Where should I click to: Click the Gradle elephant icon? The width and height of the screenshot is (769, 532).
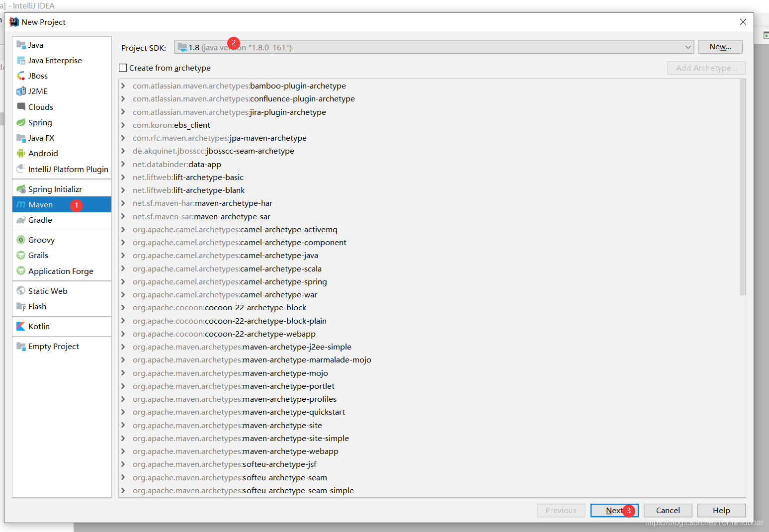[x=21, y=220]
